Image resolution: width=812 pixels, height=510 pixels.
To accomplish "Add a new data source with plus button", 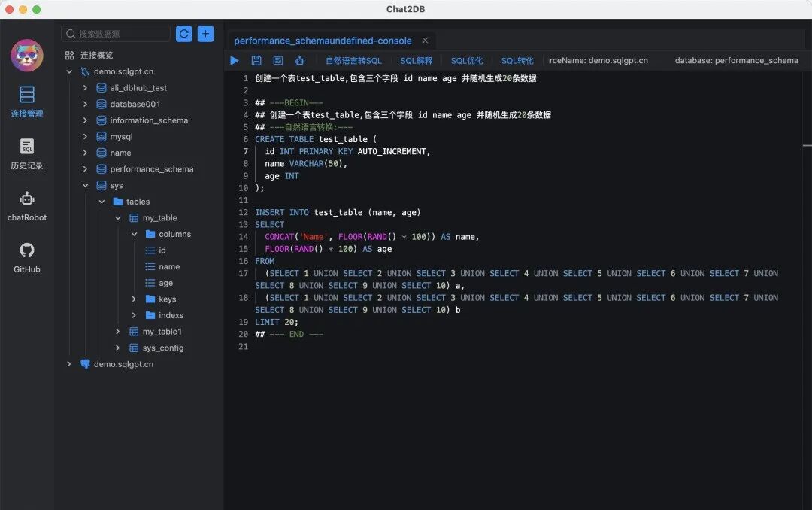I will [x=205, y=34].
